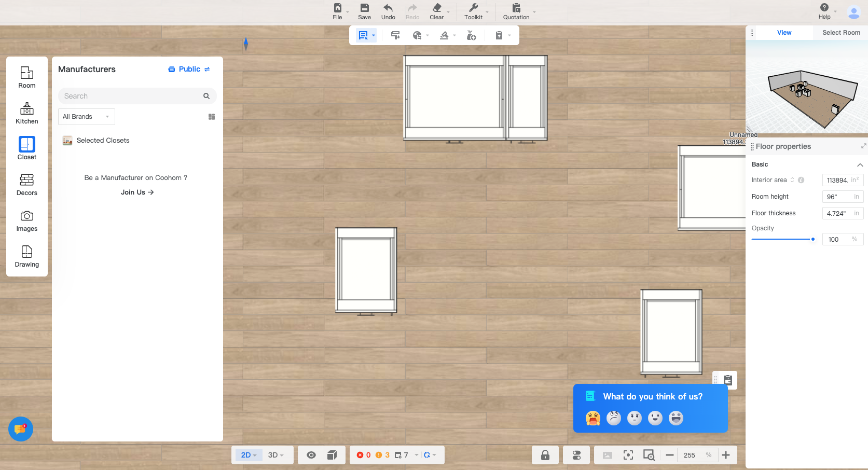Open the 3D view dropdown

point(275,455)
